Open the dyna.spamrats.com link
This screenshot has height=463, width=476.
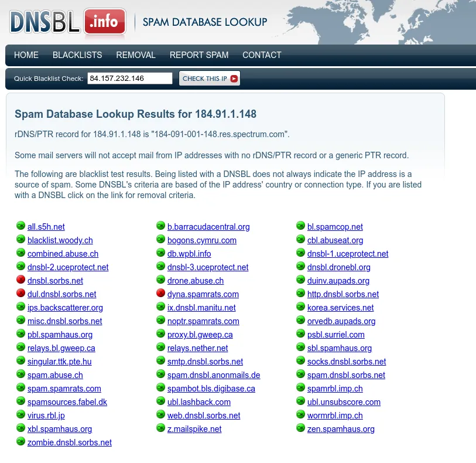(x=203, y=294)
